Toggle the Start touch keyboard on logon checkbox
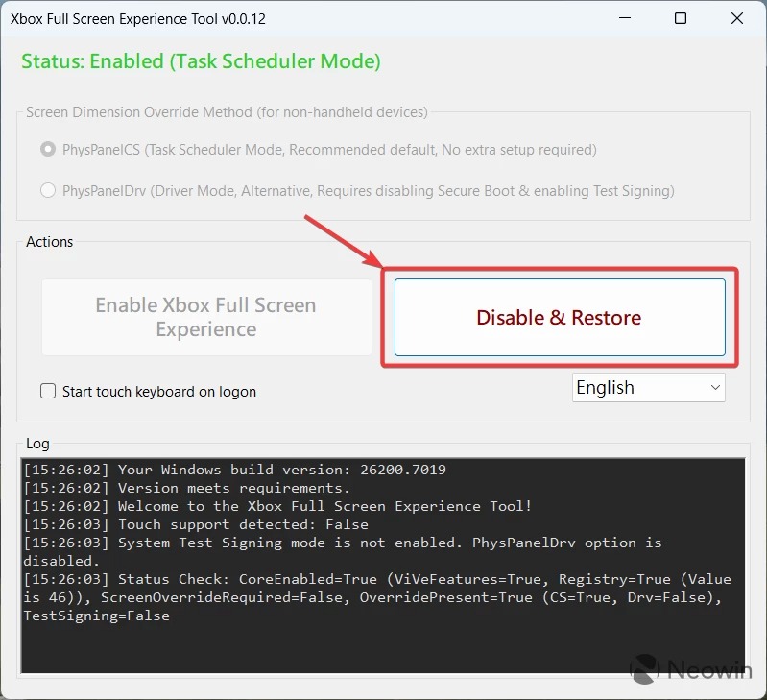767x700 pixels. click(48, 391)
